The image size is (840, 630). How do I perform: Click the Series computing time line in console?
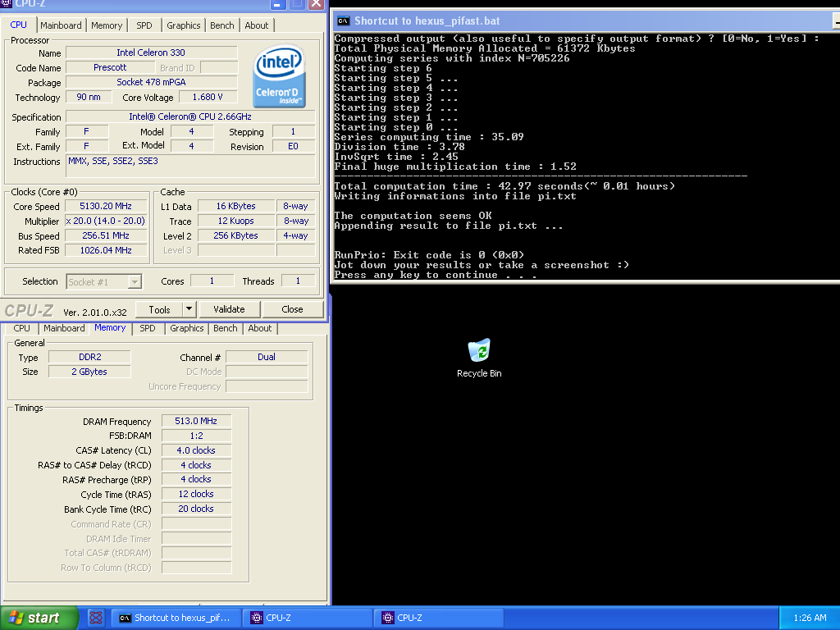click(x=428, y=137)
